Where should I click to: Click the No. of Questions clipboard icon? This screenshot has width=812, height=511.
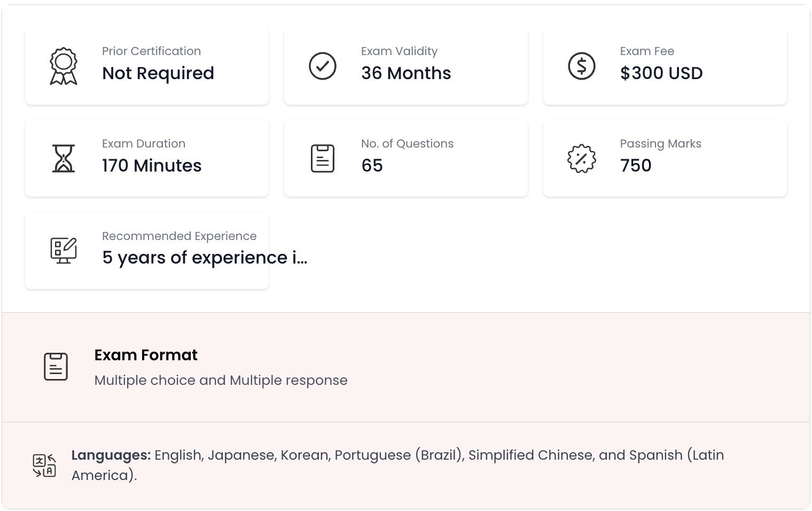[323, 159]
